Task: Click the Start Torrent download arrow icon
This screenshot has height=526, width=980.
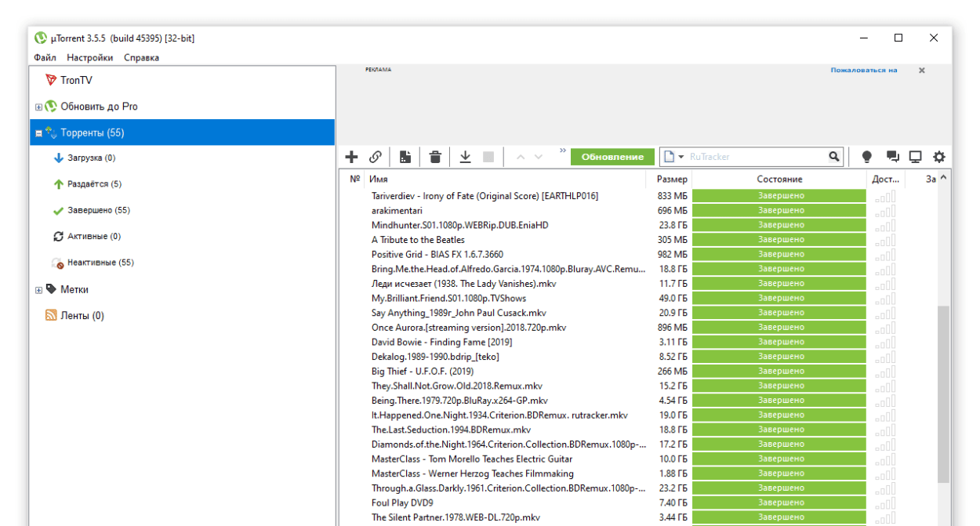Action: click(x=465, y=157)
